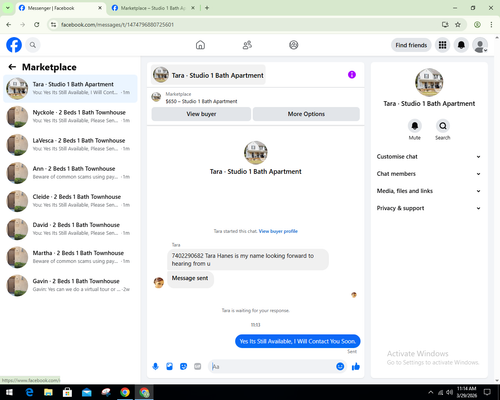This screenshot has height=400, width=500.
Task: Click the 'Yes Its Still Available' sent message
Action: point(298,341)
